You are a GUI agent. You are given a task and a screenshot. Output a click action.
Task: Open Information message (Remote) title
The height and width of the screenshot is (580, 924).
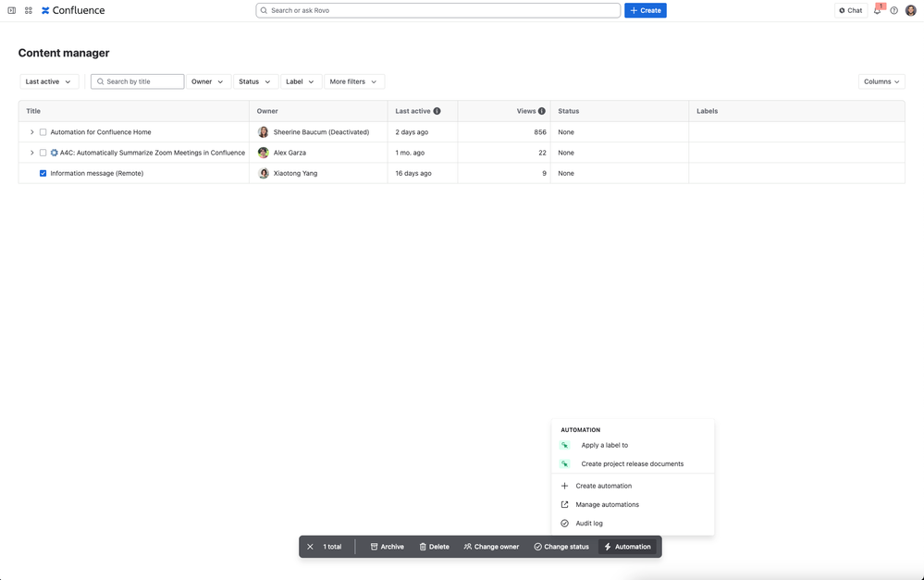(96, 173)
